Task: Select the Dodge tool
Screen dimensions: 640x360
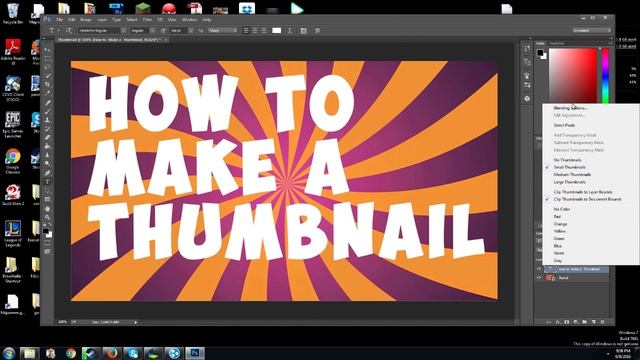Action: 47,164
